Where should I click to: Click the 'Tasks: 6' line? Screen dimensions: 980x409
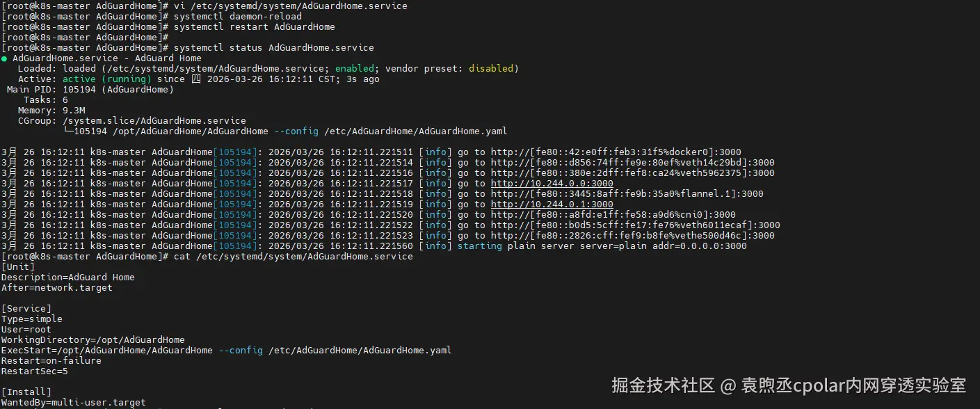tap(46, 100)
